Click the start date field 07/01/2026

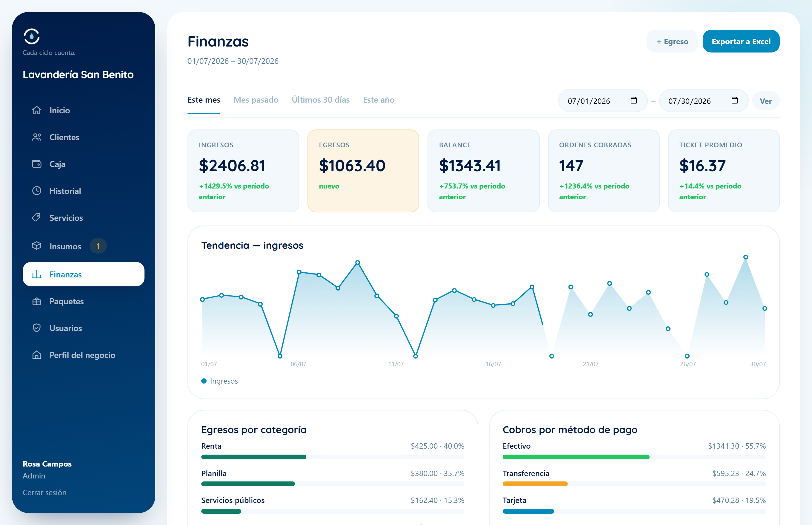[x=602, y=101]
